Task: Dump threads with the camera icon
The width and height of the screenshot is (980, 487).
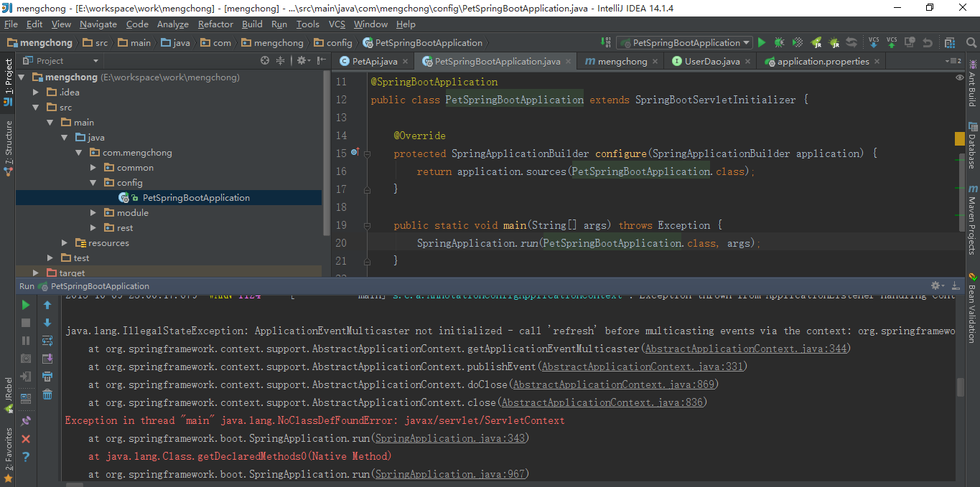Action: tap(26, 358)
